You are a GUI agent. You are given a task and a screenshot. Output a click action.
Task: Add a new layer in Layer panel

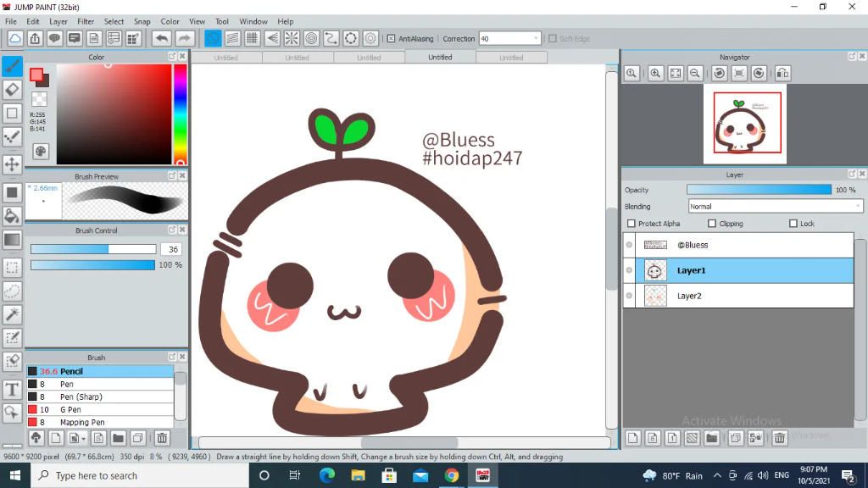pyautogui.click(x=632, y=438)
